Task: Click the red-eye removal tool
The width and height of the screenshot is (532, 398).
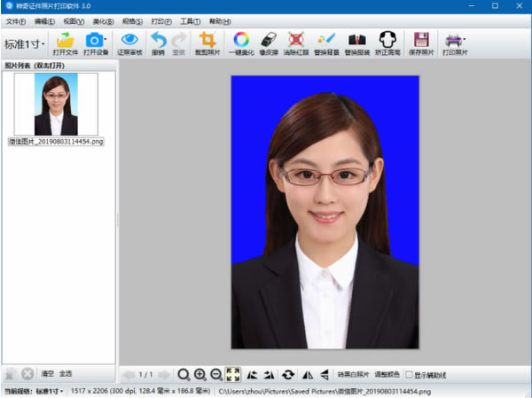Action: click(x=296, y=41)
